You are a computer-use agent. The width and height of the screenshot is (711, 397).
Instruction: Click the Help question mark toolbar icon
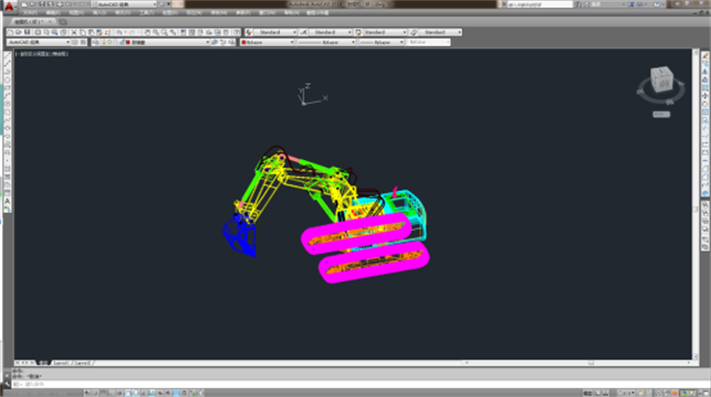237,32
